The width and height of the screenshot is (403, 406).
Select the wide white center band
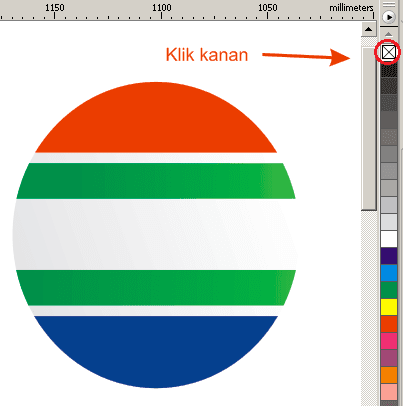click(155, 234)
